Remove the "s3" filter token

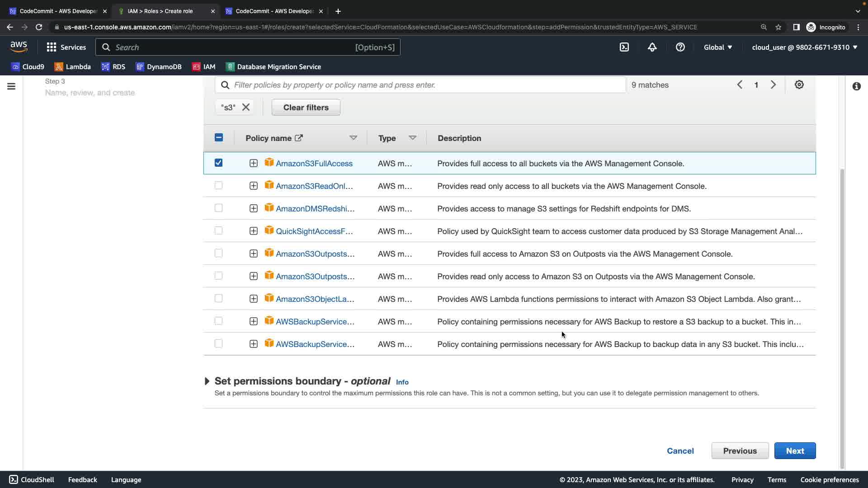[x=246, y=108]
